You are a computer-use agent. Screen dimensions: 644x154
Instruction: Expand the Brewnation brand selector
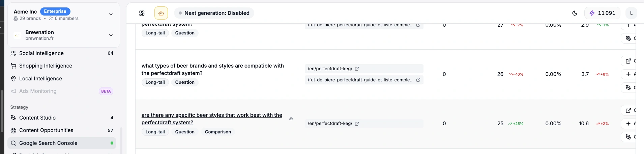point(111,35)
